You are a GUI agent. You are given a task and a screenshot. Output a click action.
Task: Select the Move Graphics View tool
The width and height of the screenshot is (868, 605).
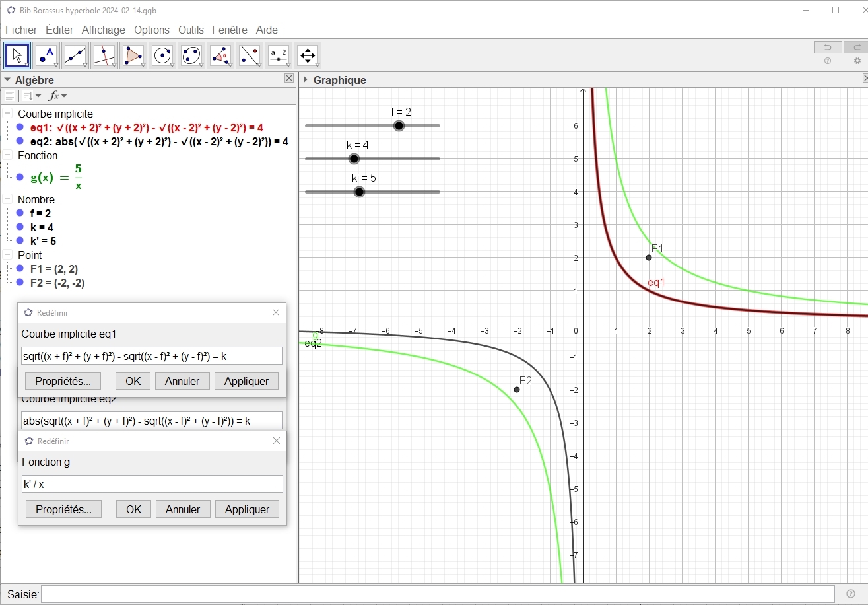pos(308,56)
